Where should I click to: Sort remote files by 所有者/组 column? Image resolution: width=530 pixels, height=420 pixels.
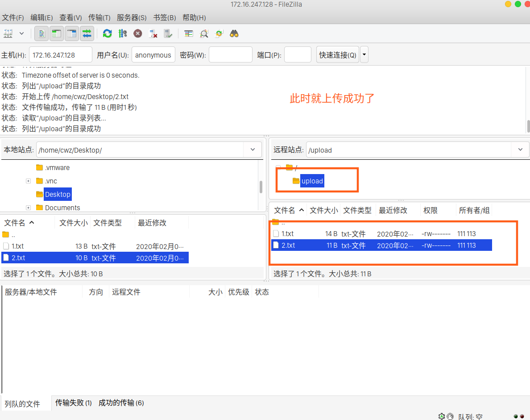click(474, 210)
